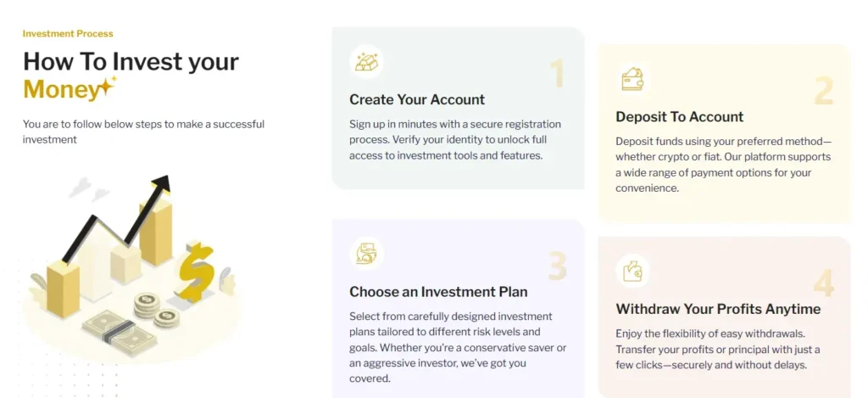The width and height of the screenshot is (868, 398).
Task: Click the gold dollar sign in the illustration
Action: [x=197, y=270]
